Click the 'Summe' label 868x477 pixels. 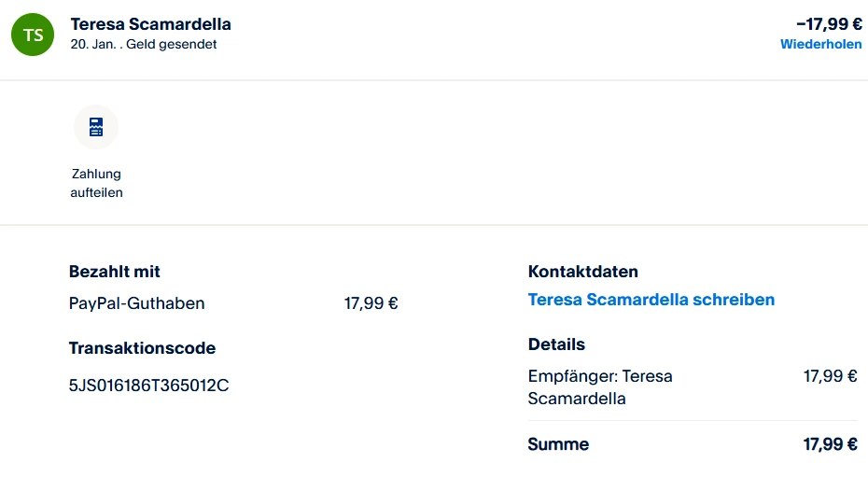(x=558, y=444)
